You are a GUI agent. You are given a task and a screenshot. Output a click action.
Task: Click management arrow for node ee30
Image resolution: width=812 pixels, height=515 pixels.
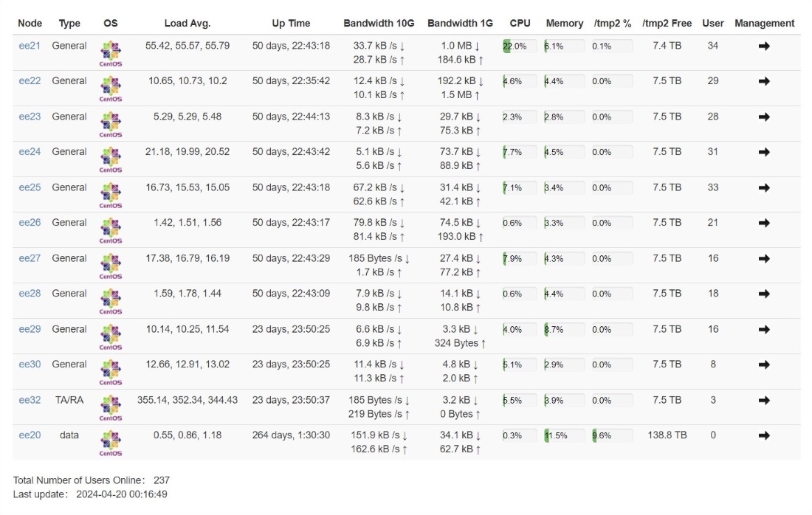tap(764, 364)
